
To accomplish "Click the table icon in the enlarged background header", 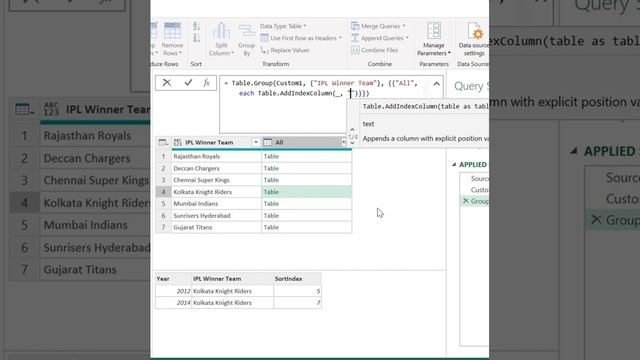I will click(x=24, y=109).
